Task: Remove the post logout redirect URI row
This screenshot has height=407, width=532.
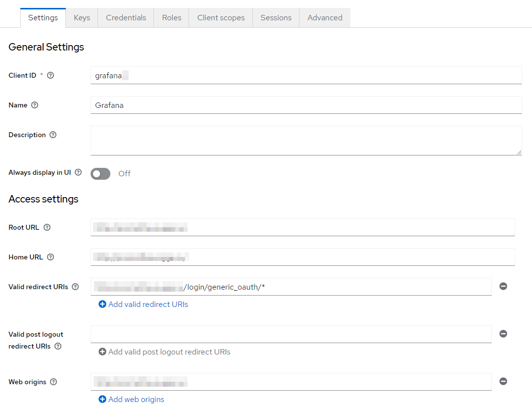Action: click(503, 334)
